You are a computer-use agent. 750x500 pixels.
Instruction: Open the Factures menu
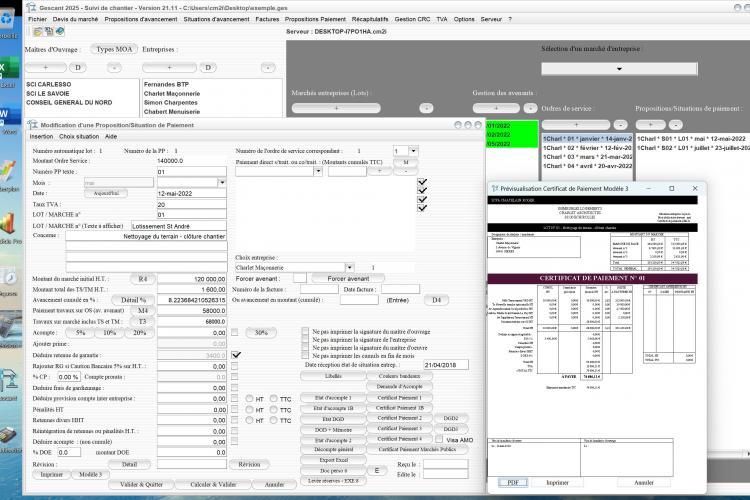267,19
